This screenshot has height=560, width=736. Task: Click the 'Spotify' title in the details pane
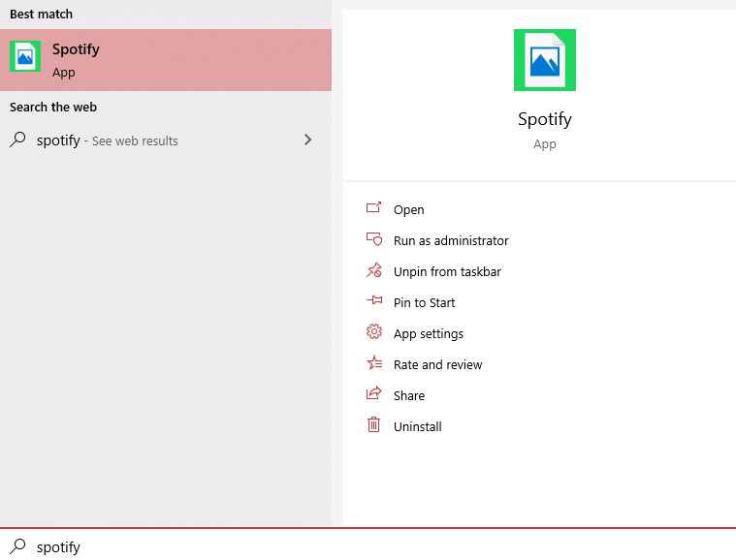[545, 119]
